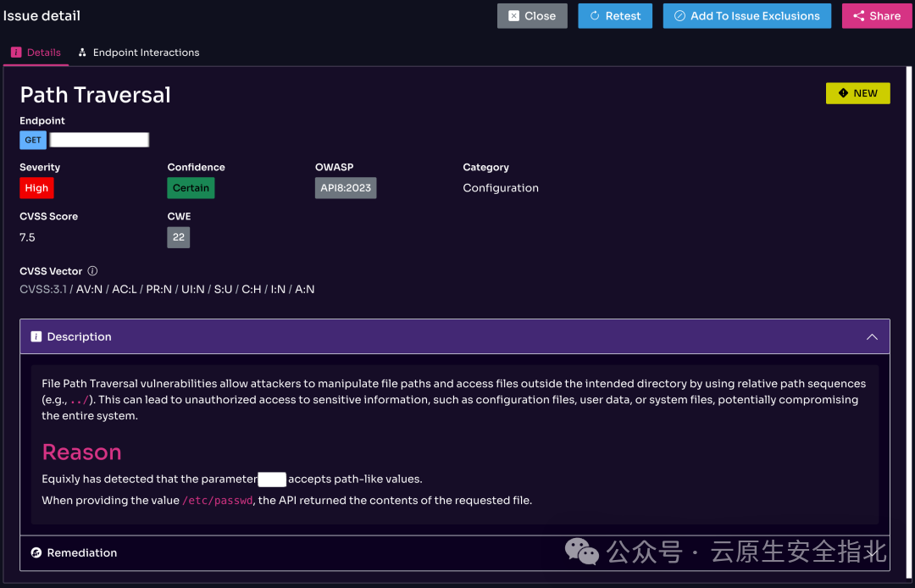The image size is (915, 588).
Task: Click the CWE 22 tag
Action: [179, 237]
